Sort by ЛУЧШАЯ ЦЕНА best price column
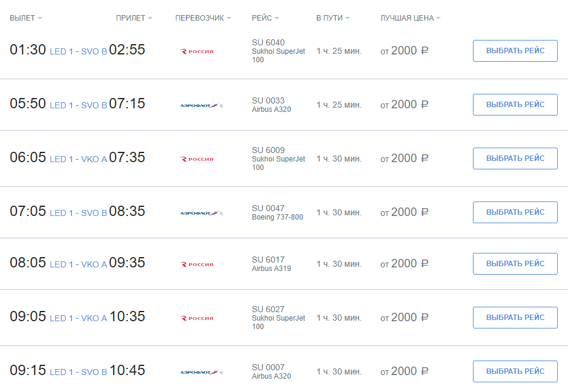 click(x=410, y=18)
